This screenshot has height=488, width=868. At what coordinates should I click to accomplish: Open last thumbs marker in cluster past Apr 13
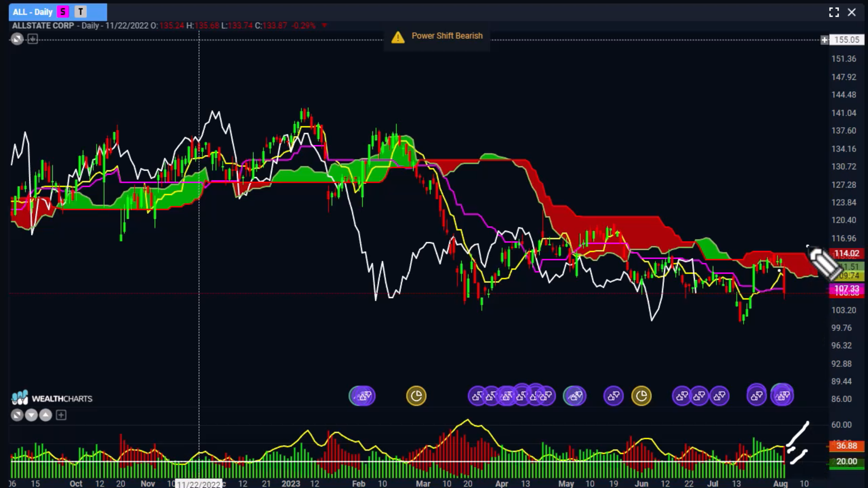pos(546,396)
